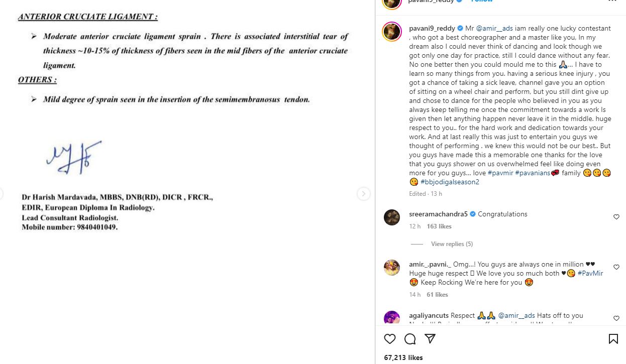Open the #pavmir hashtag
Image resolution: width=626 pixels, height=364 pixels.
(x=500, y=172)
